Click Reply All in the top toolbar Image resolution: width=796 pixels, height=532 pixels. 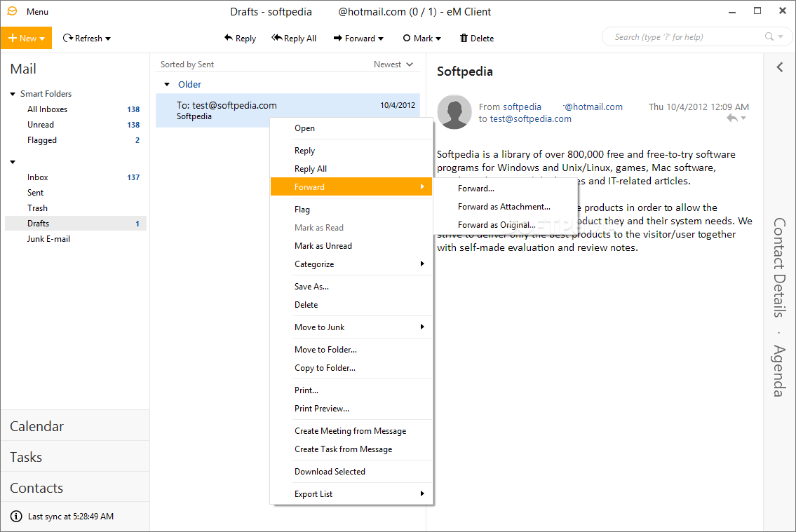(x=294, y=38)
